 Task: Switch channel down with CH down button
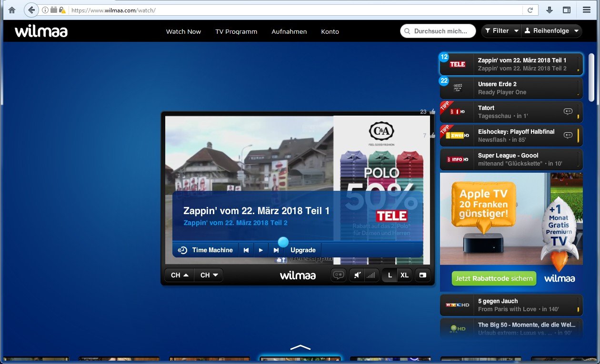(x=209, y=275)
